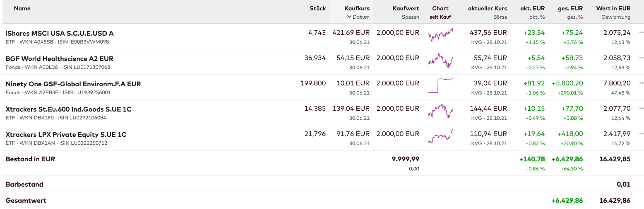
Task: Open iShares MSCI USA S.C.U.E.USD A fund
Action: [x=60, y=33]
